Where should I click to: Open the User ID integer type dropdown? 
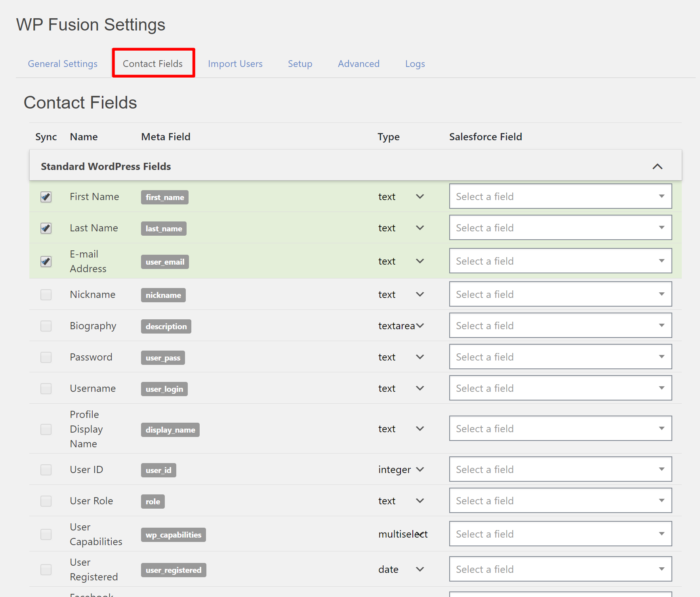coord(420,469)
